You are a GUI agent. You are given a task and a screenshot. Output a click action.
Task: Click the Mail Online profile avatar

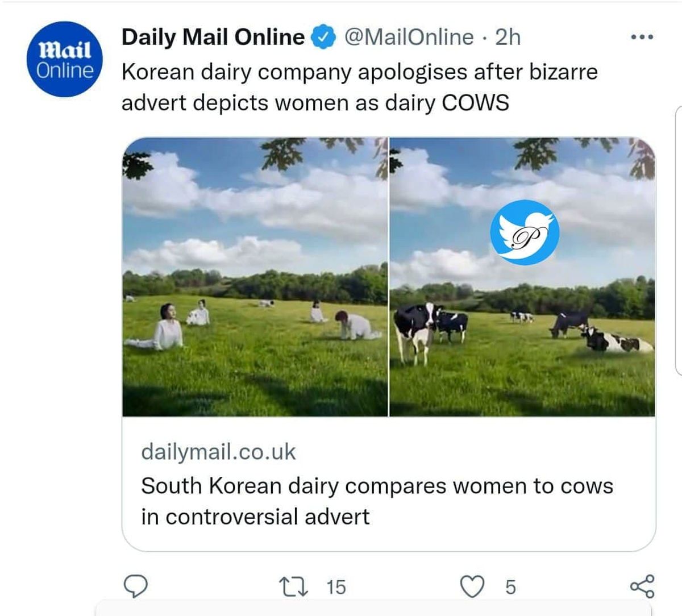coord(65,60)
